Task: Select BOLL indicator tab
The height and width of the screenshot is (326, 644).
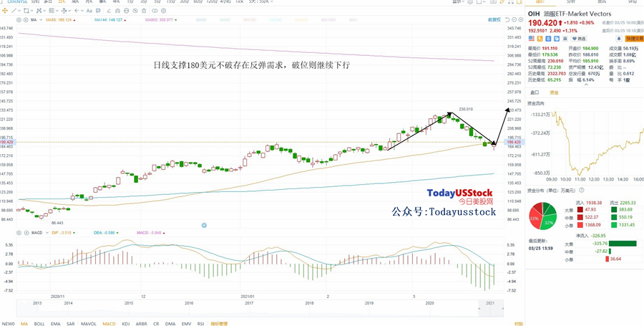Action: tap(39, 324)
